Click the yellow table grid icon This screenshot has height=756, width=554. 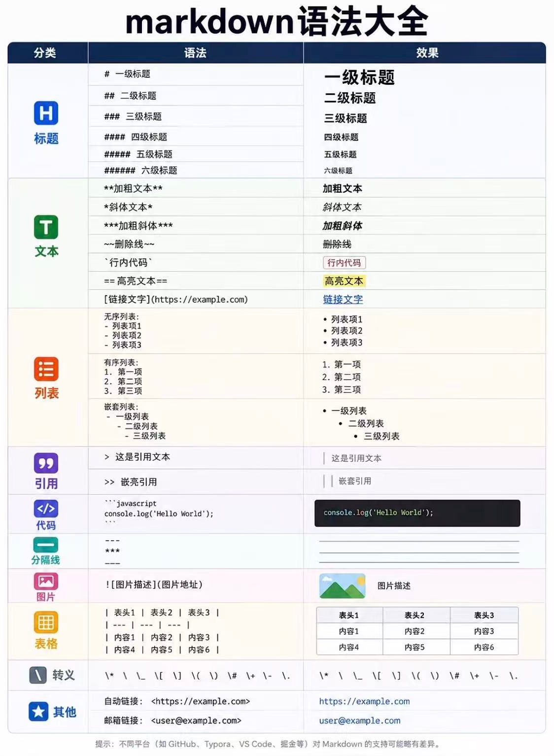[x=46, y=622]
